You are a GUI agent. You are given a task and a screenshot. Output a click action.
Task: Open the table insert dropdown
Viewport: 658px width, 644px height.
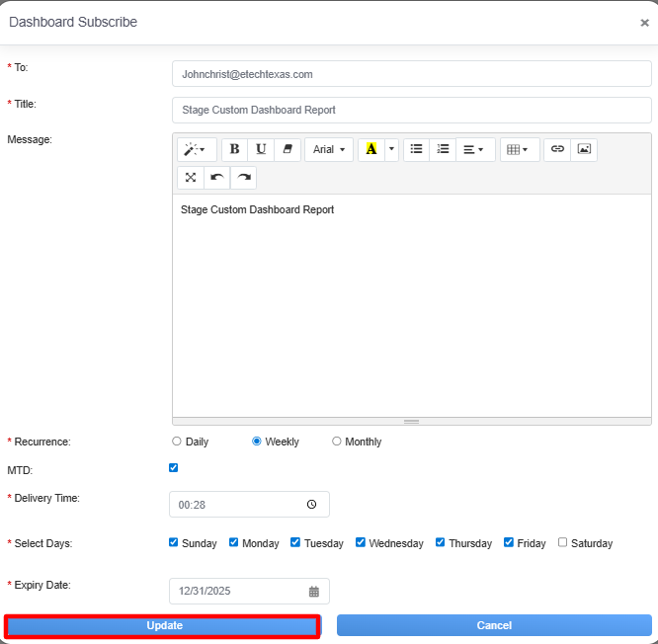(x=519, y=149)
